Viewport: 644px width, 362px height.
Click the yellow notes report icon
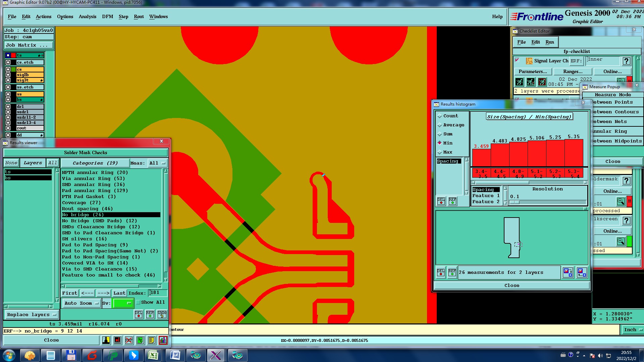(x=152, y=340)
